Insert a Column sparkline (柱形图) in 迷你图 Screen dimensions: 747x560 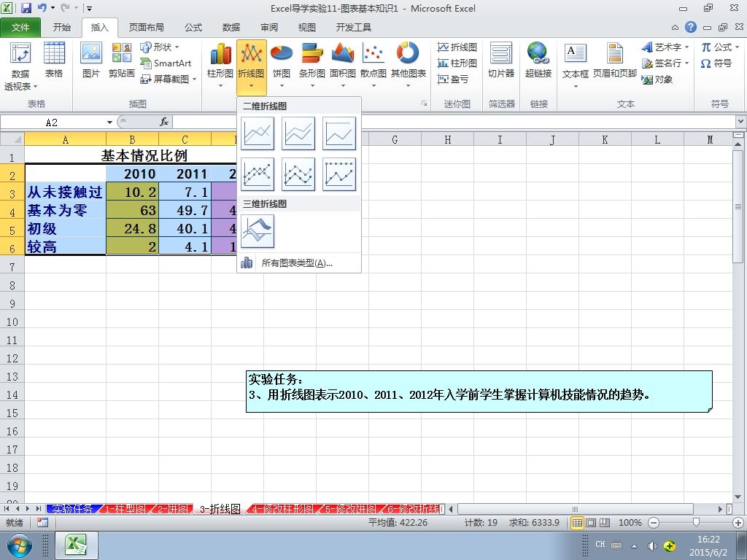pyautogui.click(x=457, y=63)
